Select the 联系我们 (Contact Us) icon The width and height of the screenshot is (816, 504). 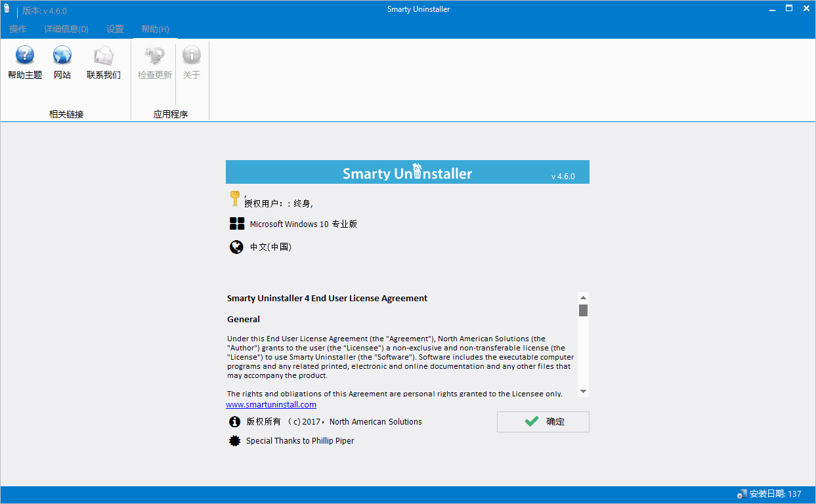104,55
